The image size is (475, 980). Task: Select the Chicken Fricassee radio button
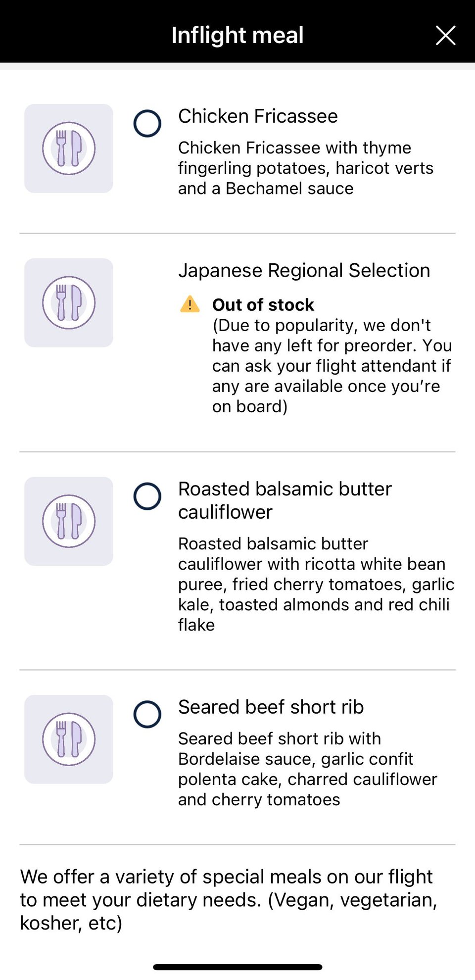(147, 123)
